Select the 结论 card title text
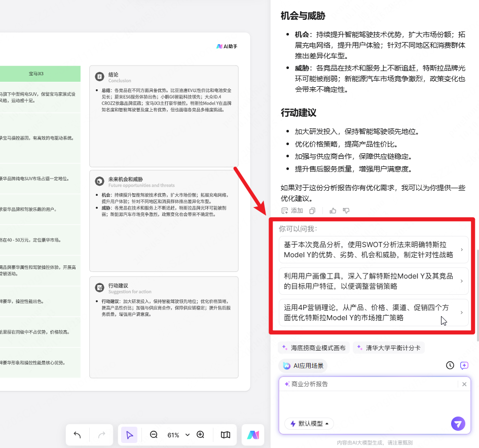This screenshot has width=479, height=448. pos(114,74)
